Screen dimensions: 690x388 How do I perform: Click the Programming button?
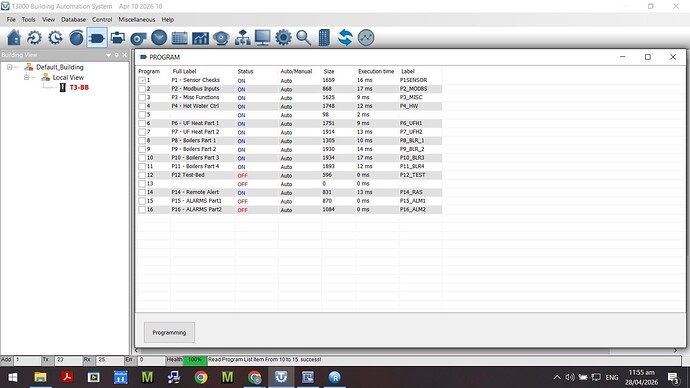point(169,333)
